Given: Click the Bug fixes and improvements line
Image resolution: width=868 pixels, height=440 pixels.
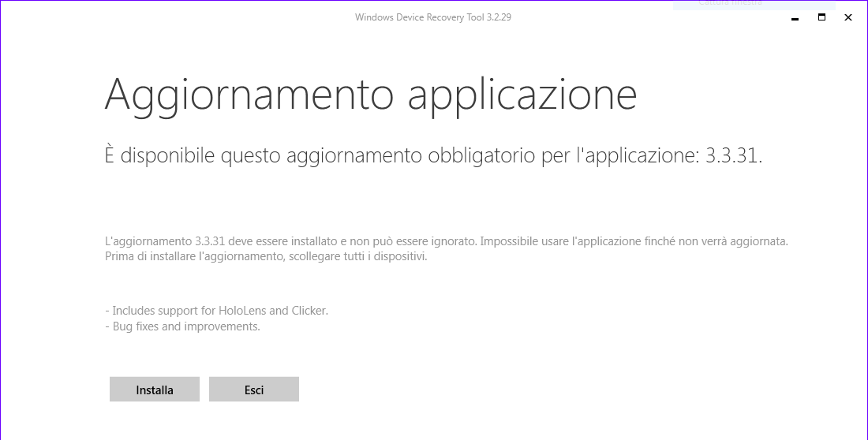Looking at the screenshot, I should 182,326.
